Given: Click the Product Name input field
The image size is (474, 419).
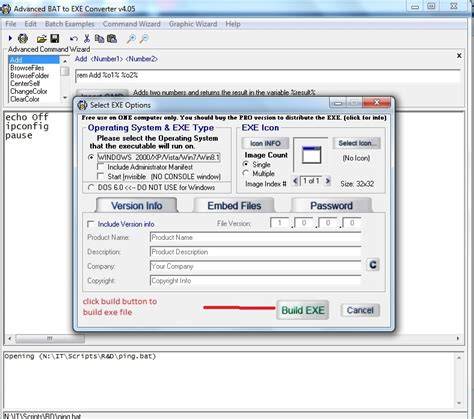Looking at the screenshot, I should (x=256, y=237).
